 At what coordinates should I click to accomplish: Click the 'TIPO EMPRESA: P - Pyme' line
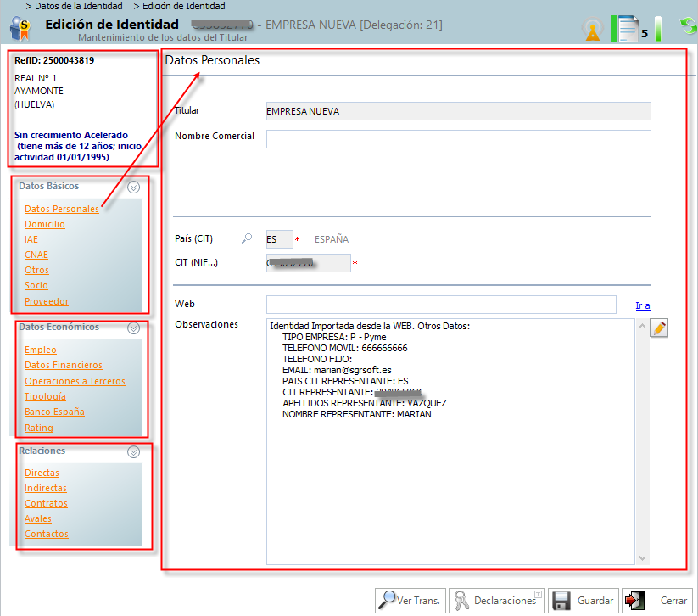pyautogui.click(x=334, y=337)
